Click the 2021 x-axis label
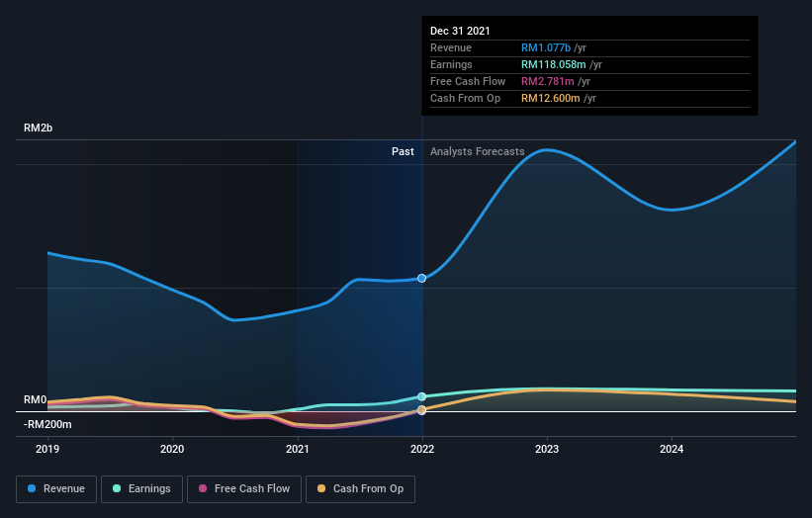Image resolution: width=812 pixels, height=518 pixels. click(x=298, y=449)
